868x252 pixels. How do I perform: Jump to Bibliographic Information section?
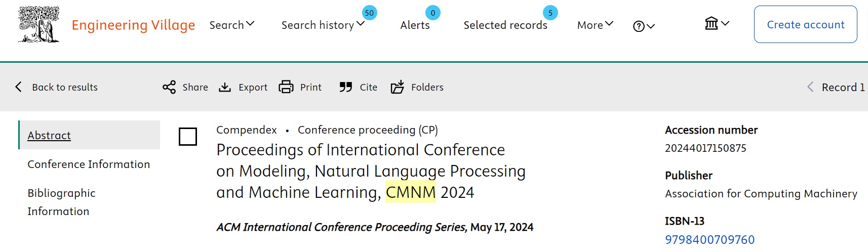point(61,202)
